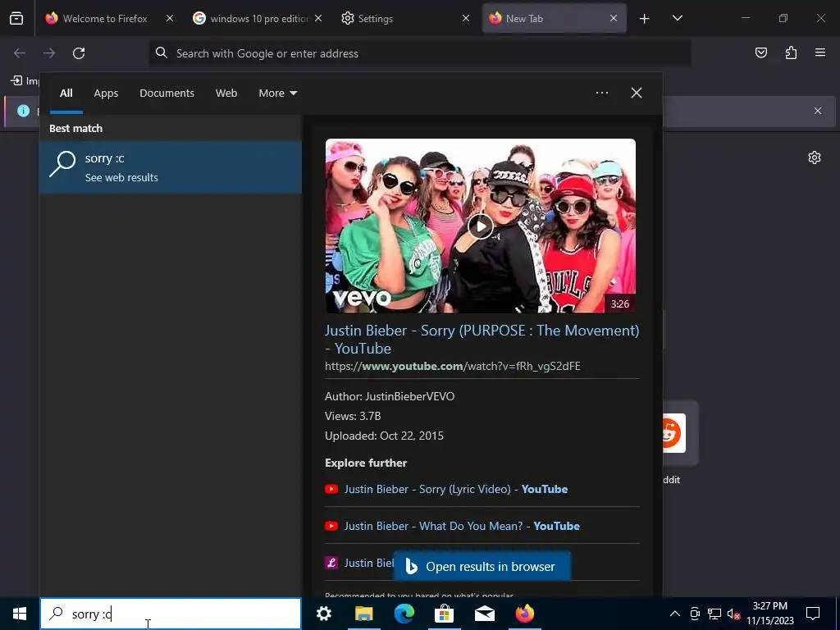Close the windows 10 pro edition tab
Viewport: 840px width, 630px height.
(x=317, y=18)
